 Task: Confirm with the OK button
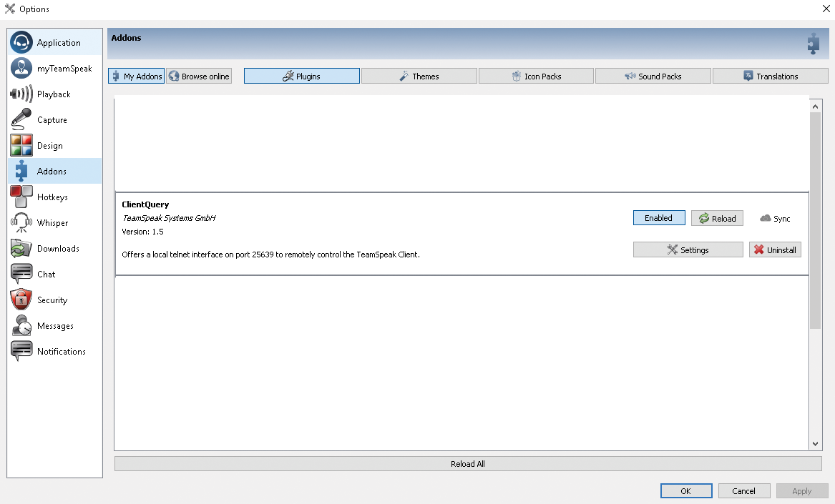click(x=686, y=490)
